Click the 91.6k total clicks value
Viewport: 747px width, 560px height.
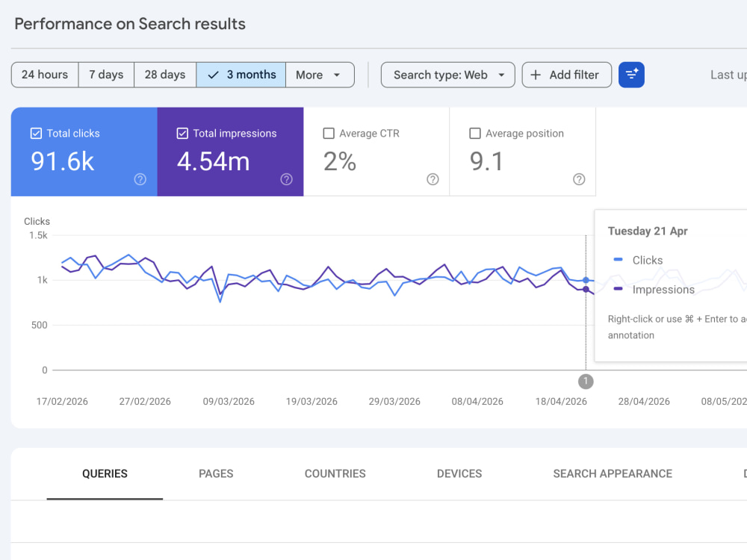pyautogui.click(x=63, y=161)
